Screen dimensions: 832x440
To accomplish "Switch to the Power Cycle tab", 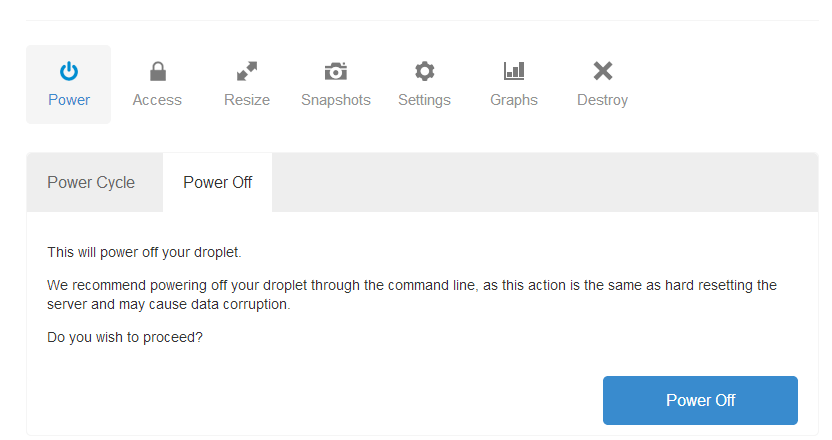I will pos(91,183).
